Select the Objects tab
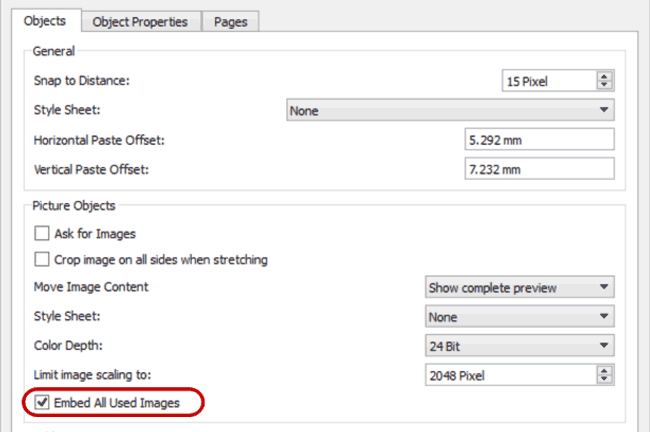 [x=45, y=21]
